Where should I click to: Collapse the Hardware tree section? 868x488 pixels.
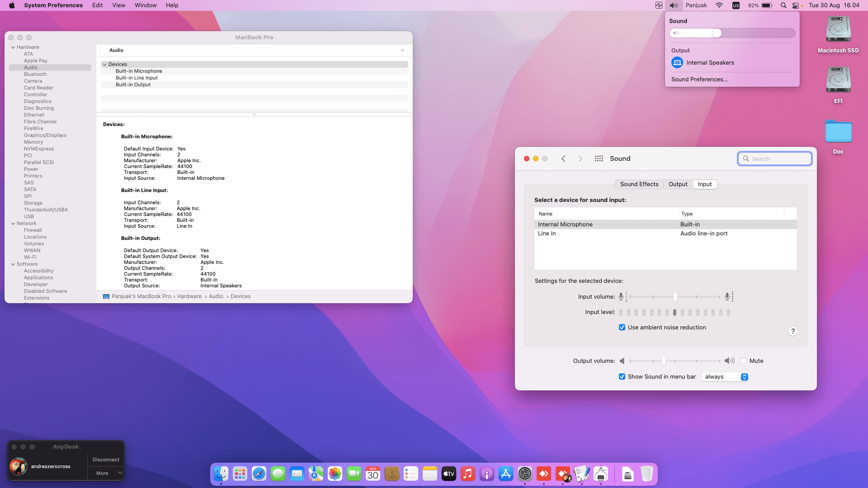click(x=13, y=47)
